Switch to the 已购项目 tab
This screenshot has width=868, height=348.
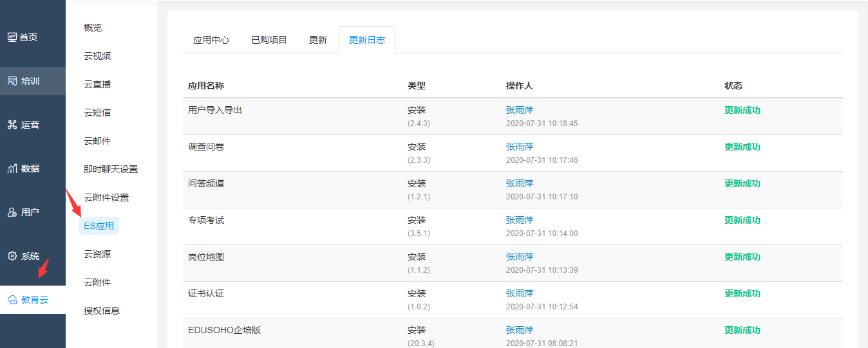point(269,40)
